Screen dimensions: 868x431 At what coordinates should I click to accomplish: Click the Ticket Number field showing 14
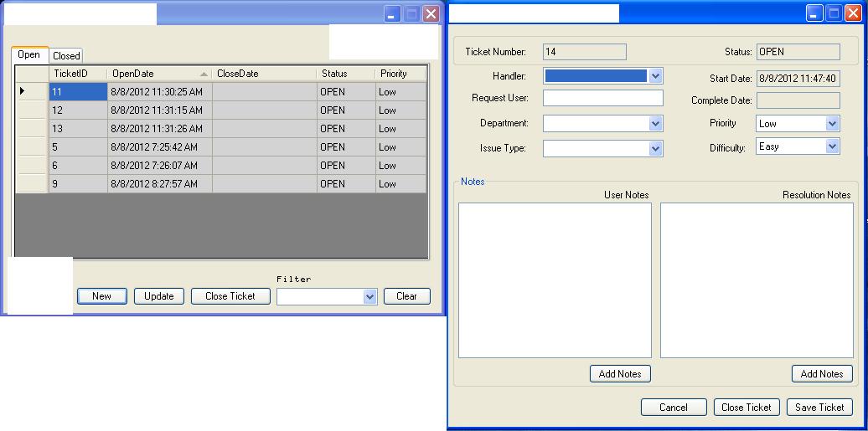pos(585,52)
